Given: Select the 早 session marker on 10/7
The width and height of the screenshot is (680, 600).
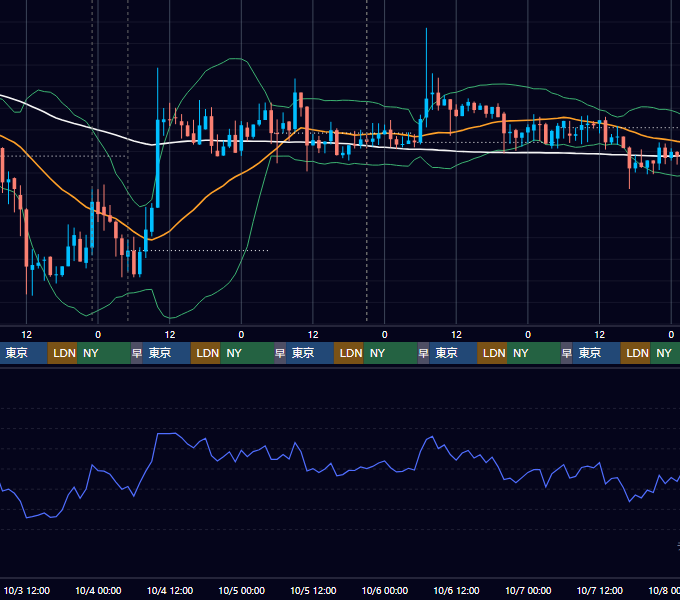Looking at the screenshot, I should (566, 353).
